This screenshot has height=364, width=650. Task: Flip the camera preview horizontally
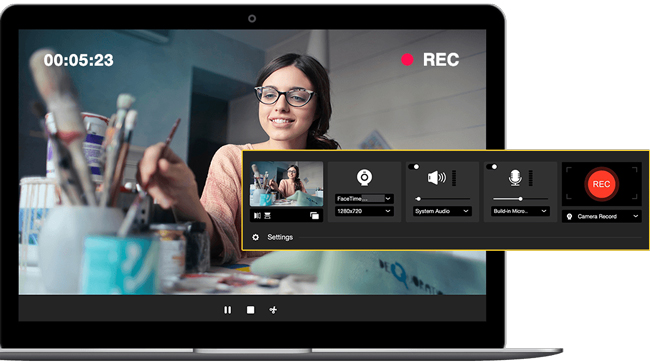pyautogui.click(x=257, y=216)
